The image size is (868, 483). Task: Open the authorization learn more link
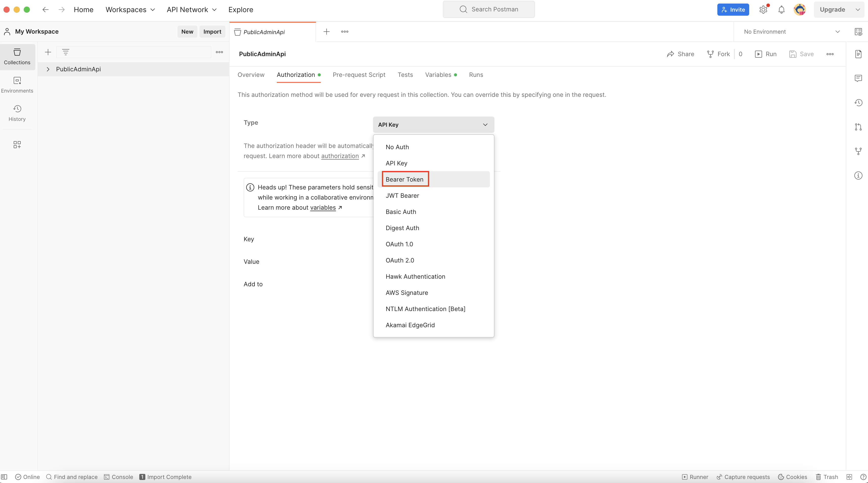(x=340, y=156)
